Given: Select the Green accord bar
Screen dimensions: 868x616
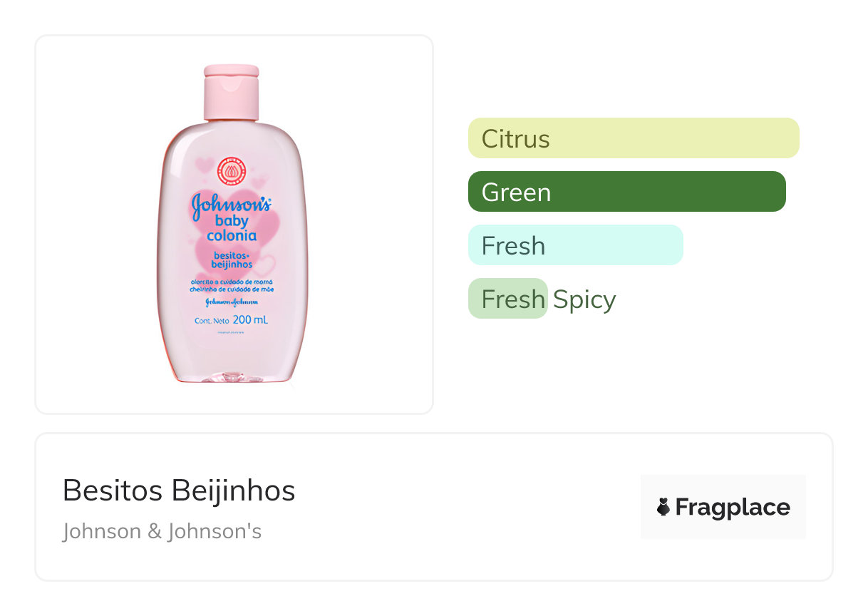Looking at the screenshot, I should 626,192.
